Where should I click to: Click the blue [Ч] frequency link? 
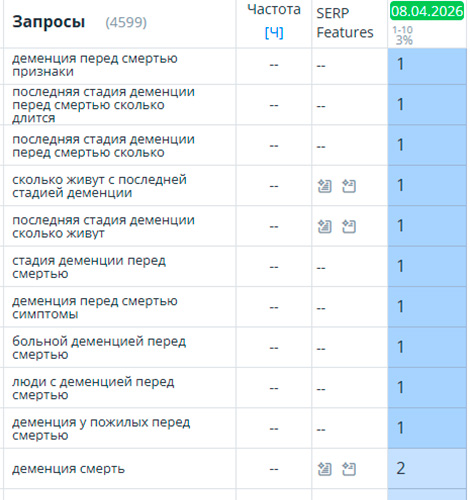tap(274, 33)
